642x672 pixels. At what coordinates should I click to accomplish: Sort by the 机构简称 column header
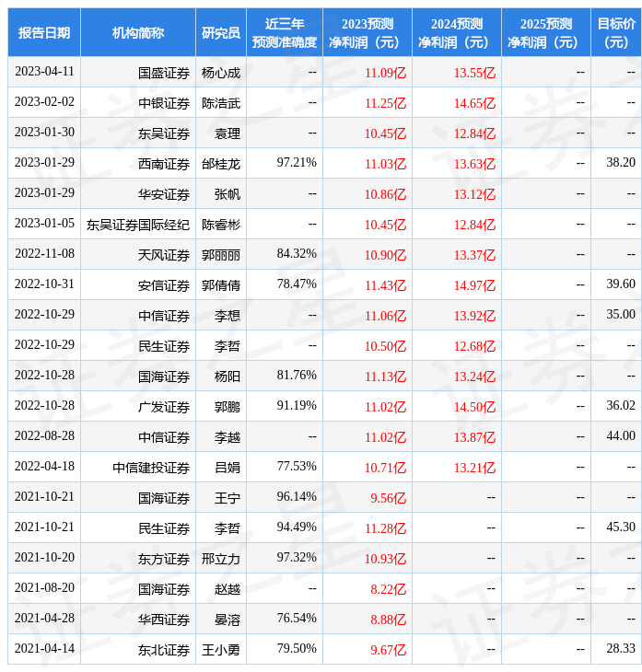click(x=138, y=33)
